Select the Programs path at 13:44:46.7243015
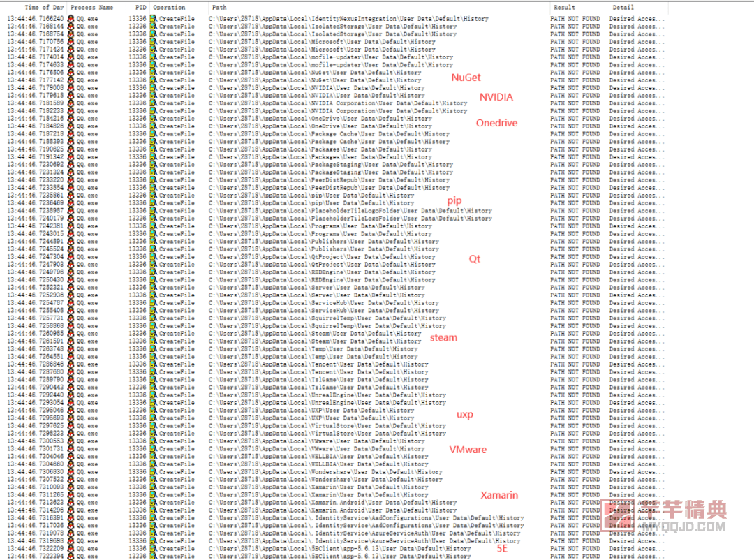754x560 pixels. (x=320, y=234)
